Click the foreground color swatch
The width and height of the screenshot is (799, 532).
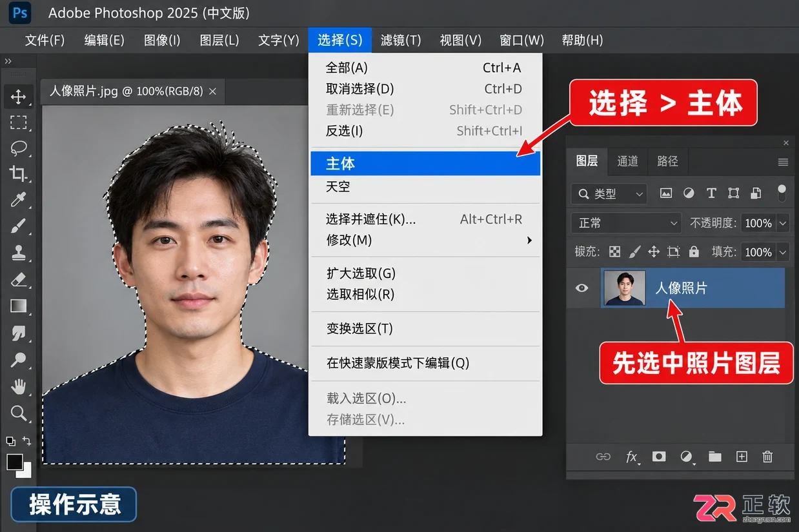15,462
